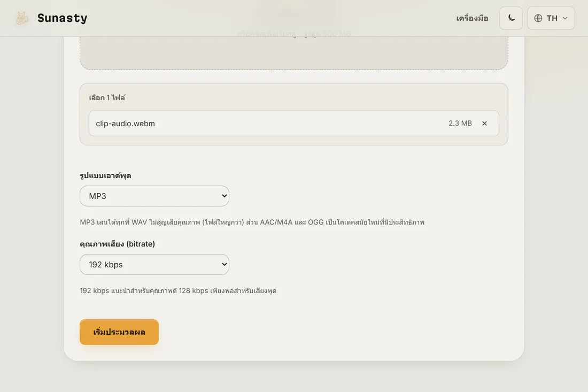The height and width of the screenshot is (392, 588).
Task: Open the Sunasty home title link
Action: tap(62, 18)
